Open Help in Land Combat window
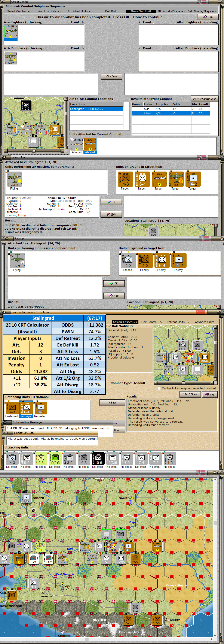This screenshot has height=644, width=224. click(210, 394)
